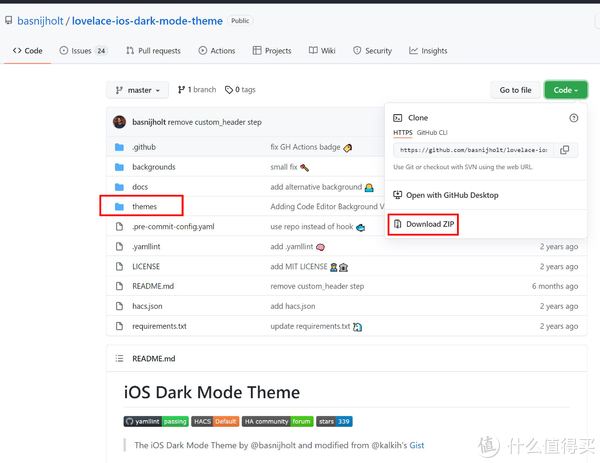Click basnijholt's avatar in the commit row
The height and width of the screenshot is (463, 600).
[x=119, y=122]
